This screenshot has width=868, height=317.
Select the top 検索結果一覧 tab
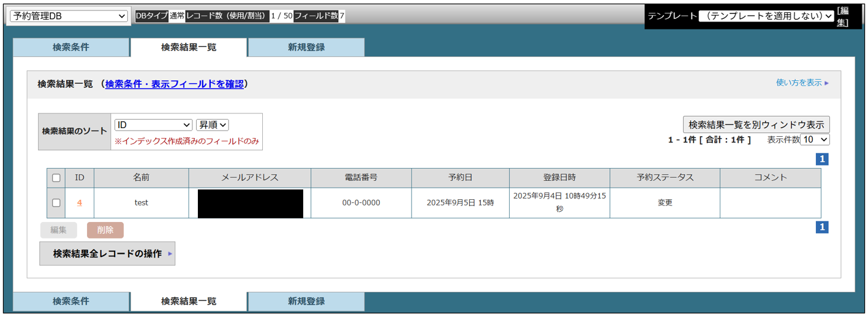(189, 47)
